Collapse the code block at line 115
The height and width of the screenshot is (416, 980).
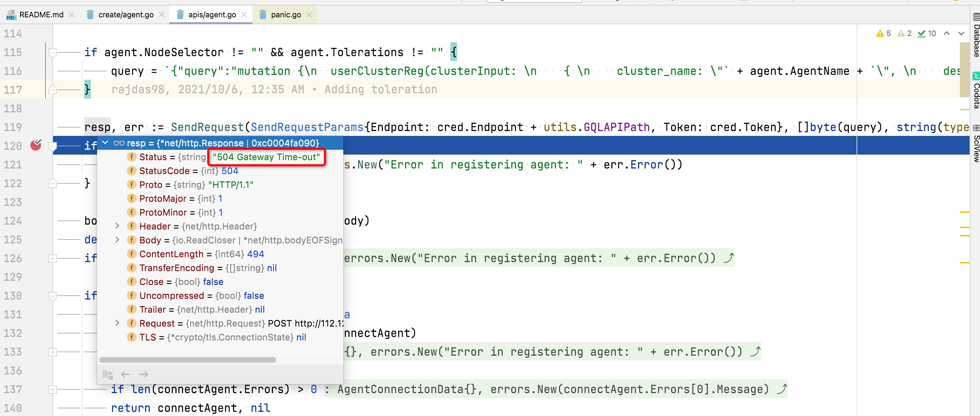tap(53, 52)
